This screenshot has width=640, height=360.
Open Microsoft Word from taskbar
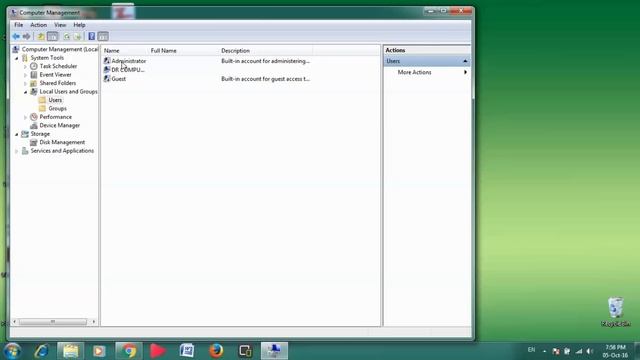coord(187,351)
